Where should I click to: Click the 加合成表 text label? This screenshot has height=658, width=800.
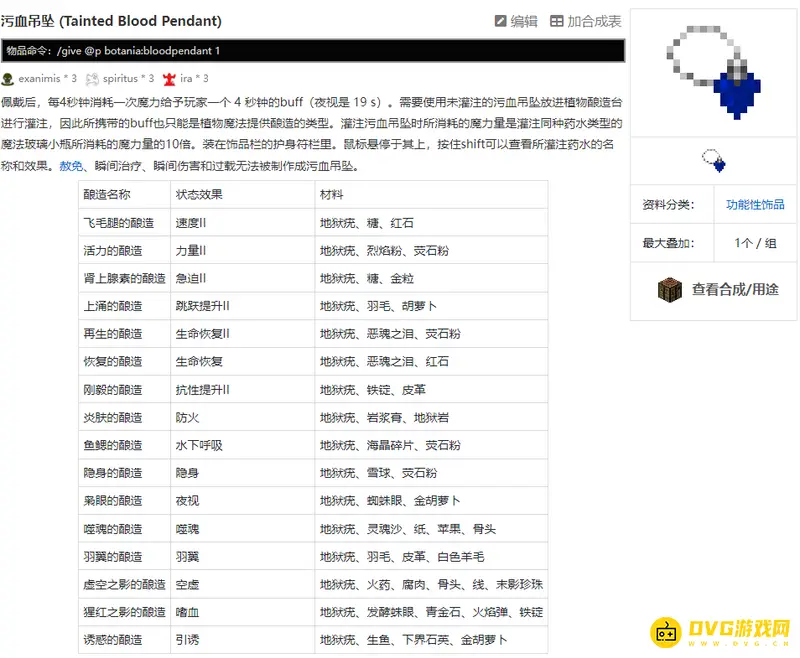(x=594, y=21)
